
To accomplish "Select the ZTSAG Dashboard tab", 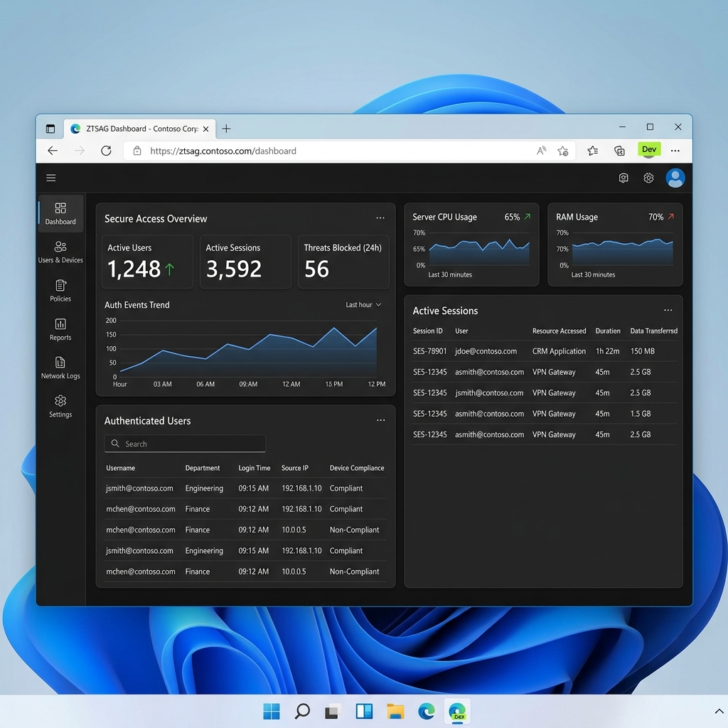I will [x=139, y=129].
